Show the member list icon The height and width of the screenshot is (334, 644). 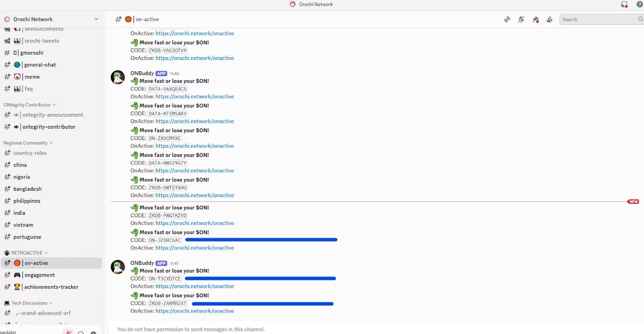(x=549, y=19)
